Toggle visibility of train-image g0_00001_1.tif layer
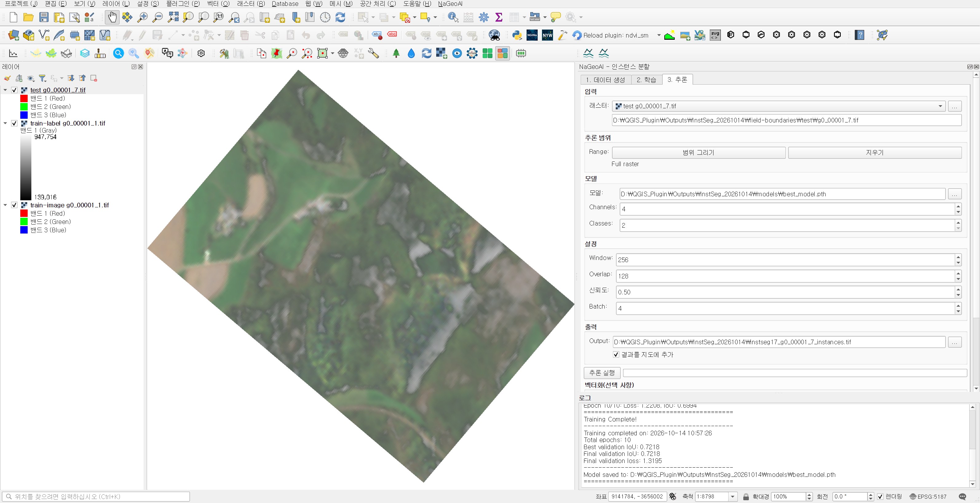 click(x=14, y=205)
